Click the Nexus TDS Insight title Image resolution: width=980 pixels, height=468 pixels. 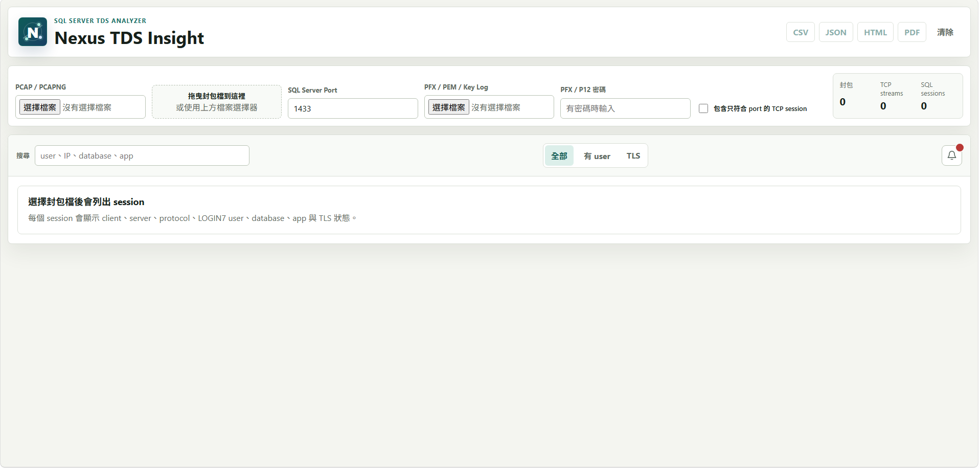click(129, 38)
